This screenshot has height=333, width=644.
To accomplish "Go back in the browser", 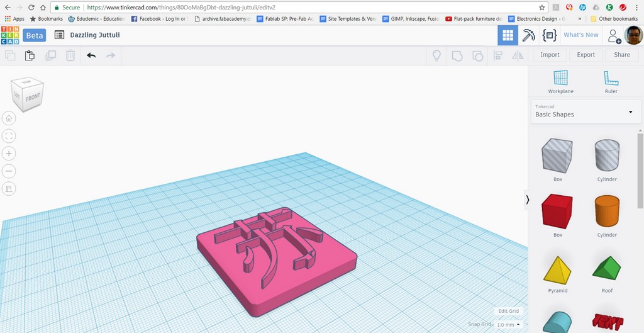I will 8,8.
